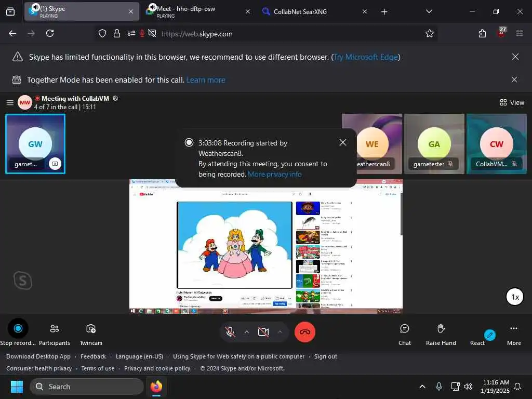
Task: Dismiss the limited functionality browser warning
Action: tap(515, 57)
